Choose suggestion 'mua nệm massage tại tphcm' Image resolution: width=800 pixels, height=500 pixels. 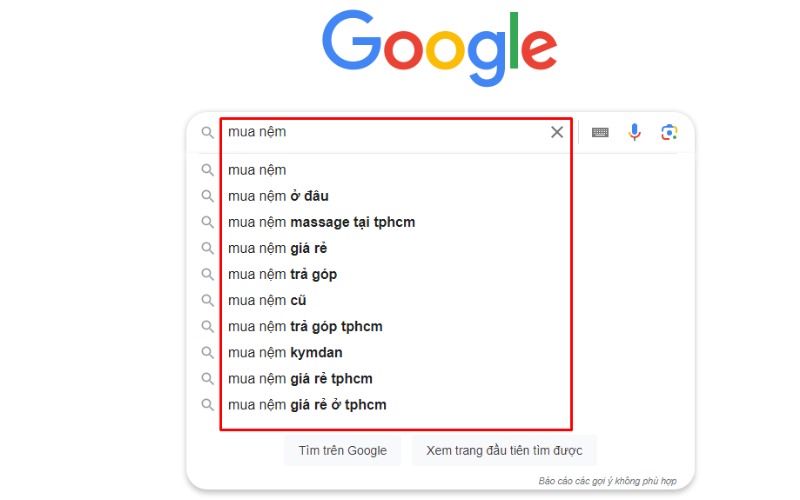[321, 222]
